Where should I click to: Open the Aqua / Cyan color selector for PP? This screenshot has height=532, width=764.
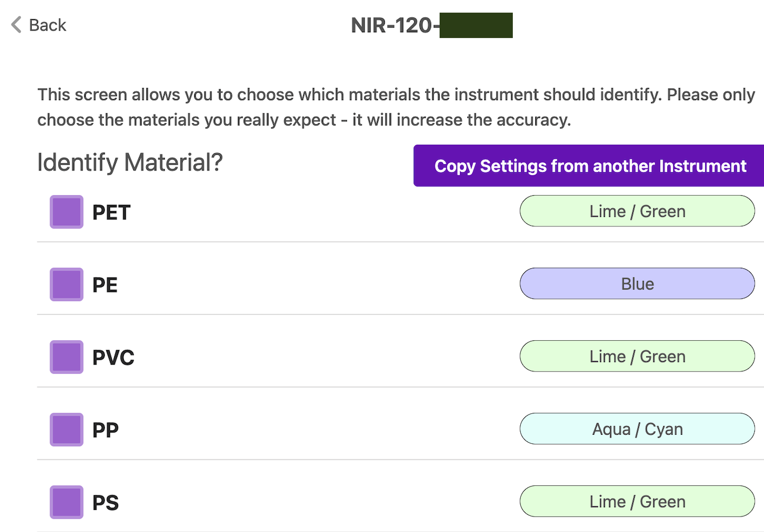pos(637,429)
